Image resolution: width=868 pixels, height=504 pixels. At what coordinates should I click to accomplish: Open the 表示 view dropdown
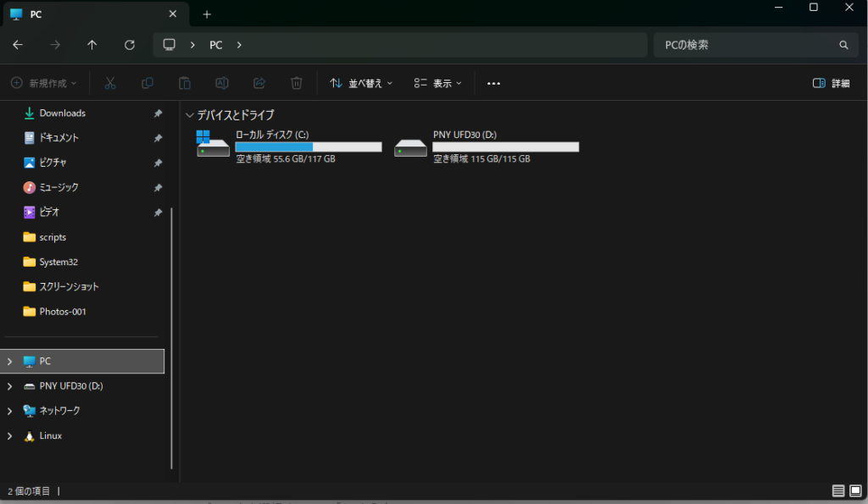pyautogui.click(x=437, y=83)
